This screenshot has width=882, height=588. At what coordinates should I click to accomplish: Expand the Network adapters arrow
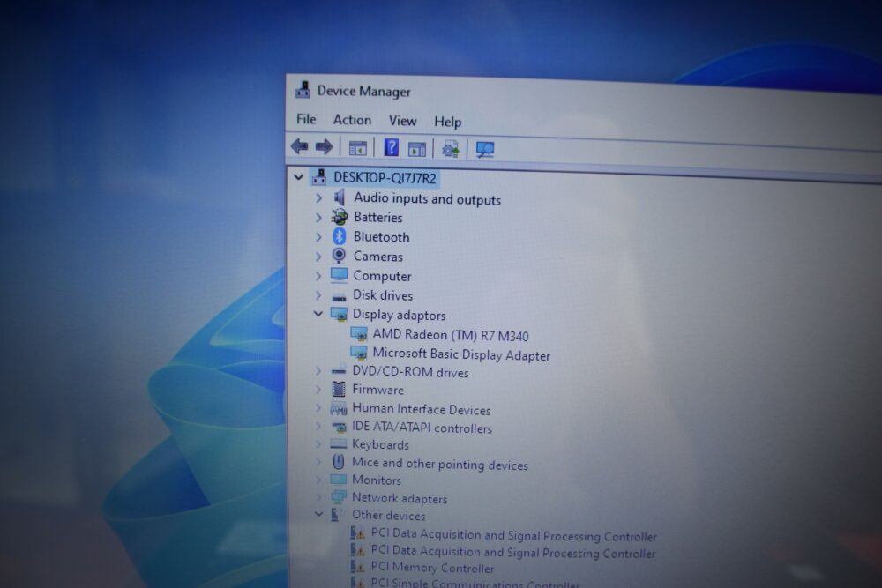click(318, 497)
